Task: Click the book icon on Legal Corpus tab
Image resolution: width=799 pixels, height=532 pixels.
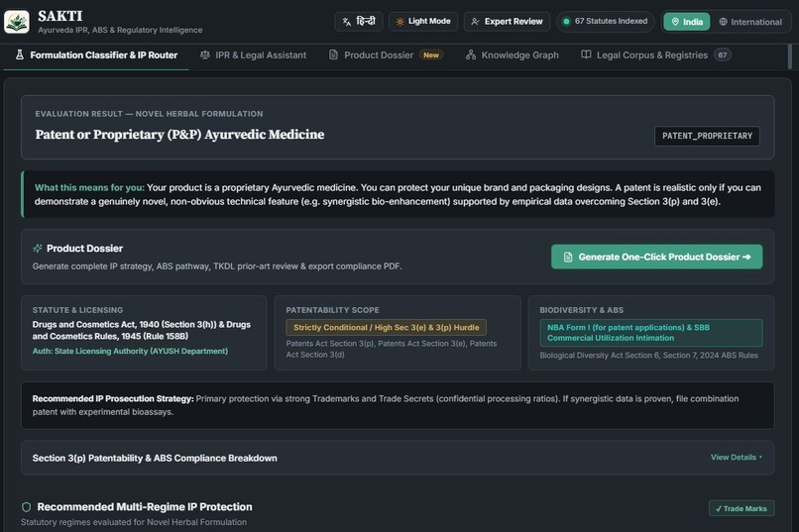Action: 586,54
